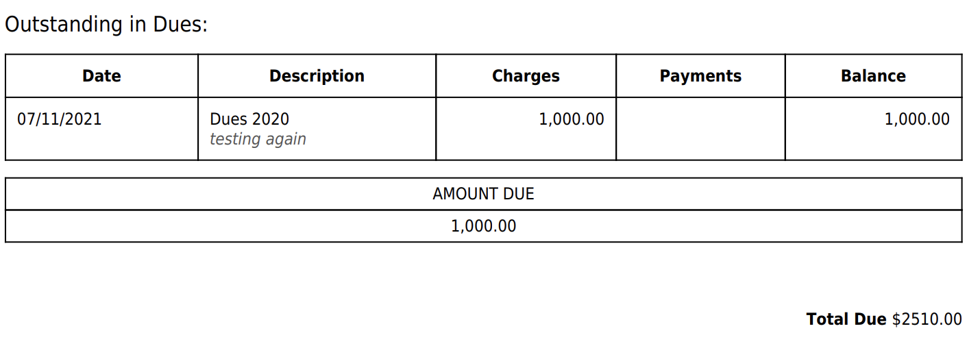Select the $2510.00 total amount
This screenshot has height=359, width=980.
point(927,319)
